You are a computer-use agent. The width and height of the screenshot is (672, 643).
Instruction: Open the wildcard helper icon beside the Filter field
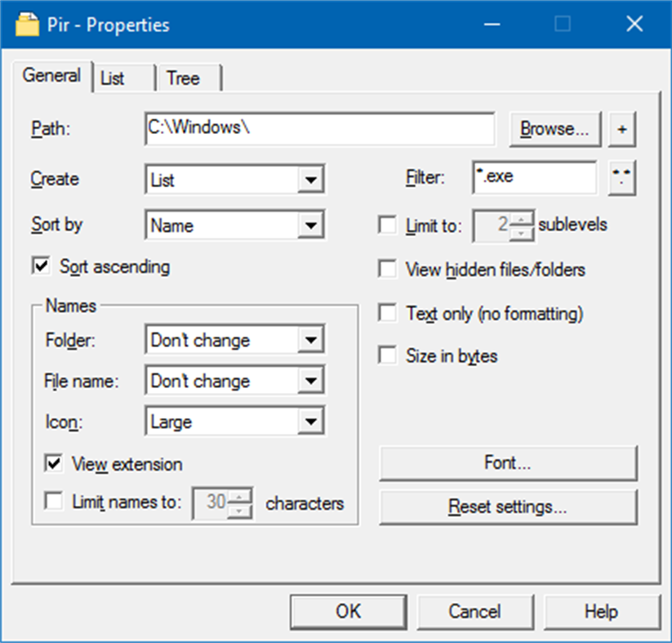click(621, 177)
